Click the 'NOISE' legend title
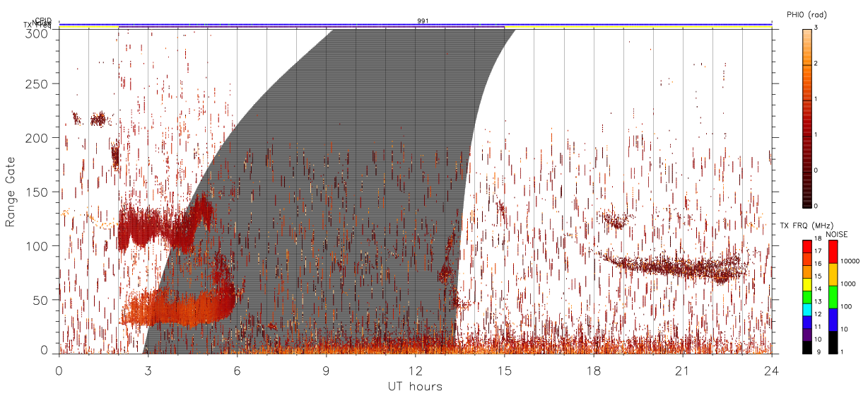Image resolution: width=868 pixels, height=401 pixels. [x=838, y=234]
